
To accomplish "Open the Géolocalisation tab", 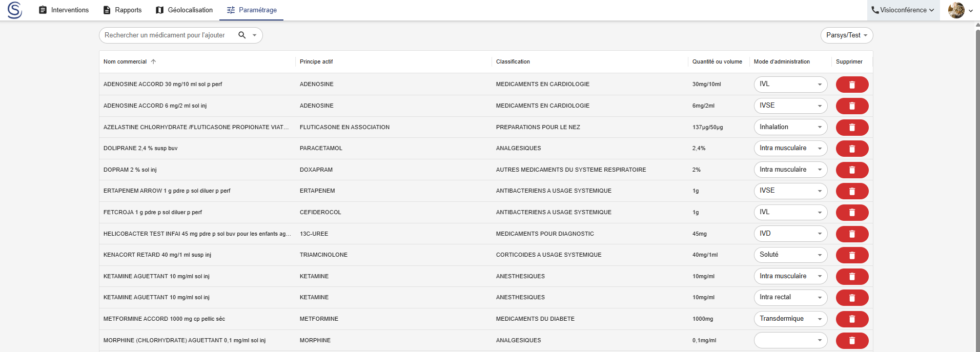I will tap(184, 10).
